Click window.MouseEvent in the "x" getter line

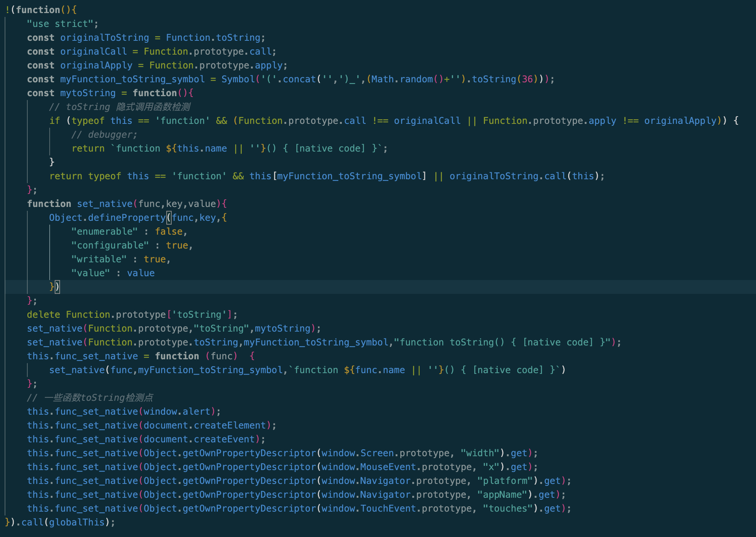click(x=369, y=467)
